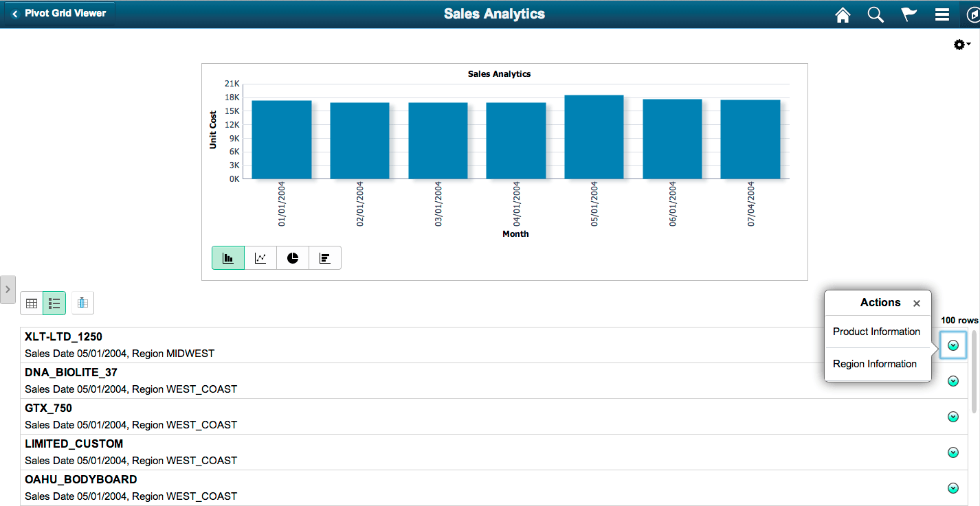
Task: Select the vertical bar chart type
Action: (227, 257)
